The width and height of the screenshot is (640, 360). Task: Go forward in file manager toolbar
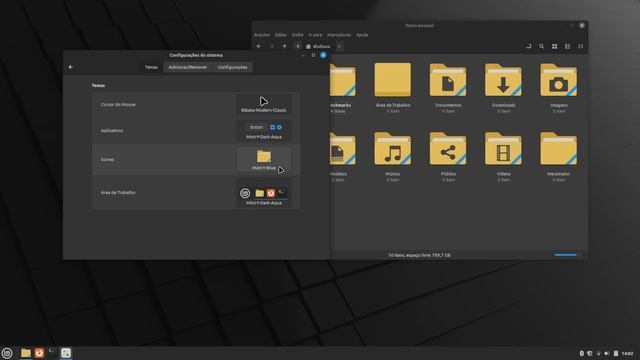272,47
